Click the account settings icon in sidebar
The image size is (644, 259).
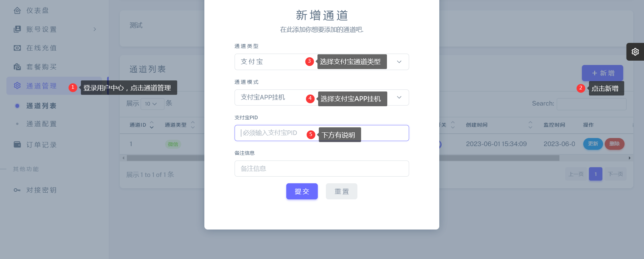coord(17,29)
